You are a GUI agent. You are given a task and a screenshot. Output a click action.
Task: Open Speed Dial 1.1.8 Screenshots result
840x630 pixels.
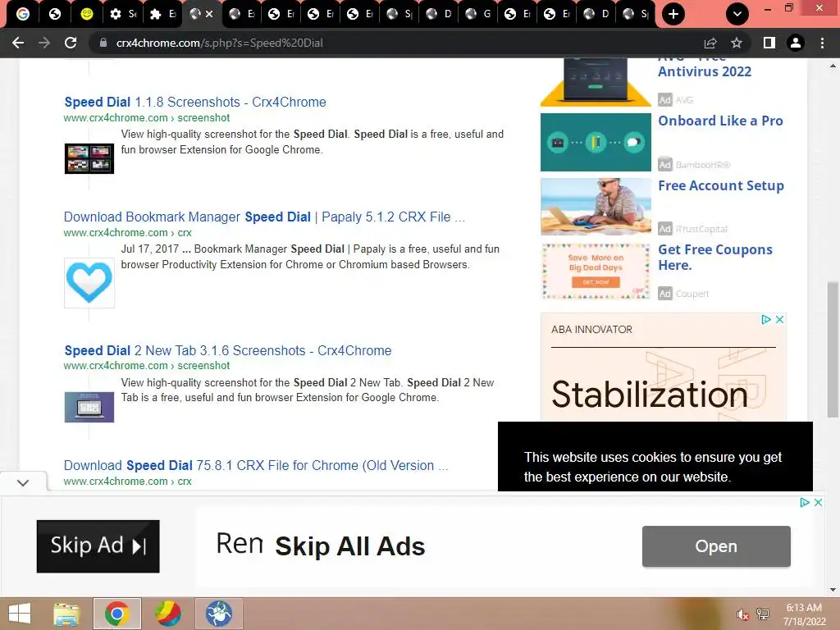pos(195,102)
